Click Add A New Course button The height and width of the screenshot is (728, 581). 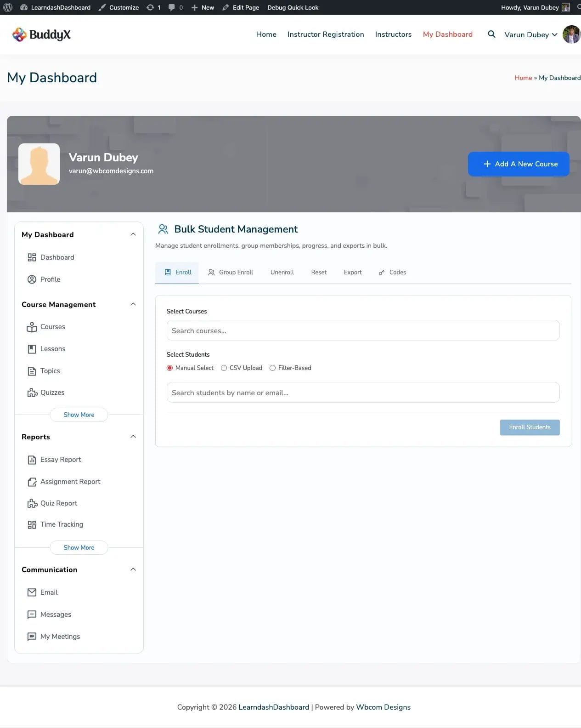[519, 164]
